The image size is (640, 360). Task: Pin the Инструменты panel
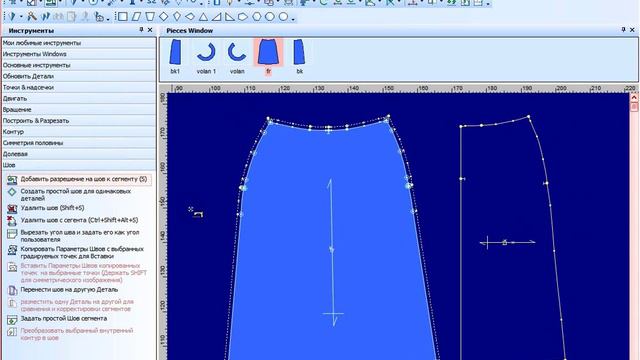(x=141, y=30)
